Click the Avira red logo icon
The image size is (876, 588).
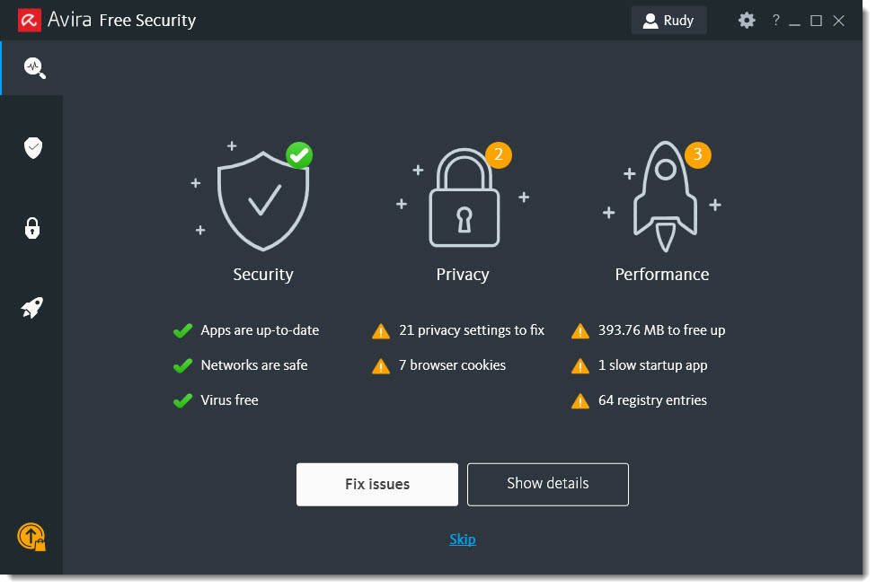[x=29, y=21]
